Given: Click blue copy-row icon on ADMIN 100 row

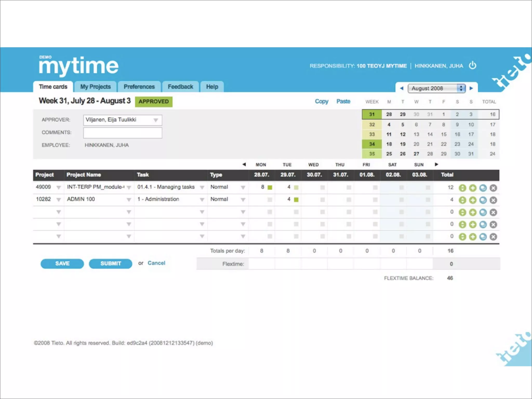Looking at the screenshot, I should (x=483, y=200).
